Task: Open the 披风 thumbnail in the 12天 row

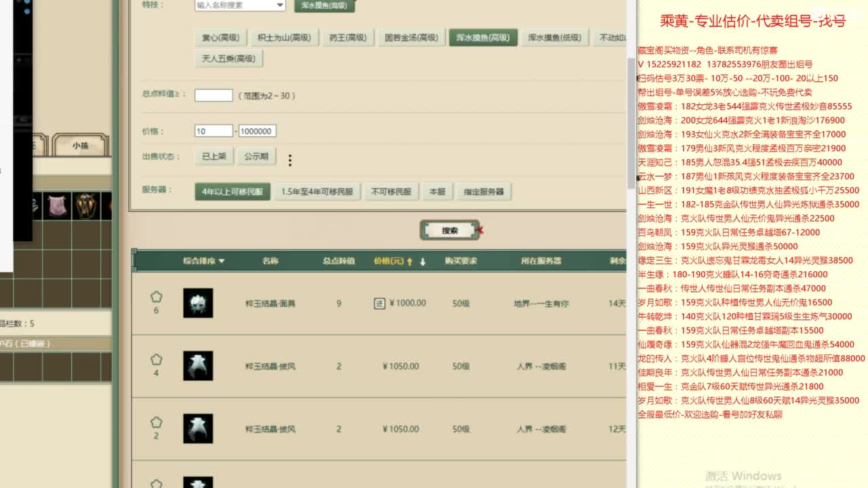Action: click(198, 429)
